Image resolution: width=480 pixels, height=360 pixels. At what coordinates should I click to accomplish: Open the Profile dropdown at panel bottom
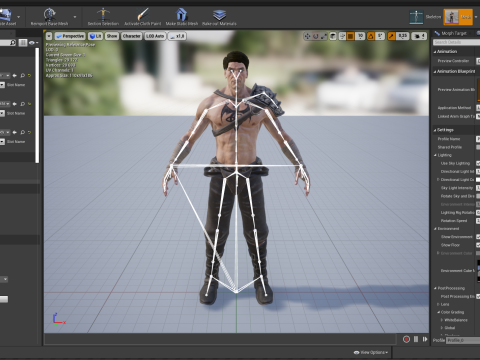click(463, 340)
